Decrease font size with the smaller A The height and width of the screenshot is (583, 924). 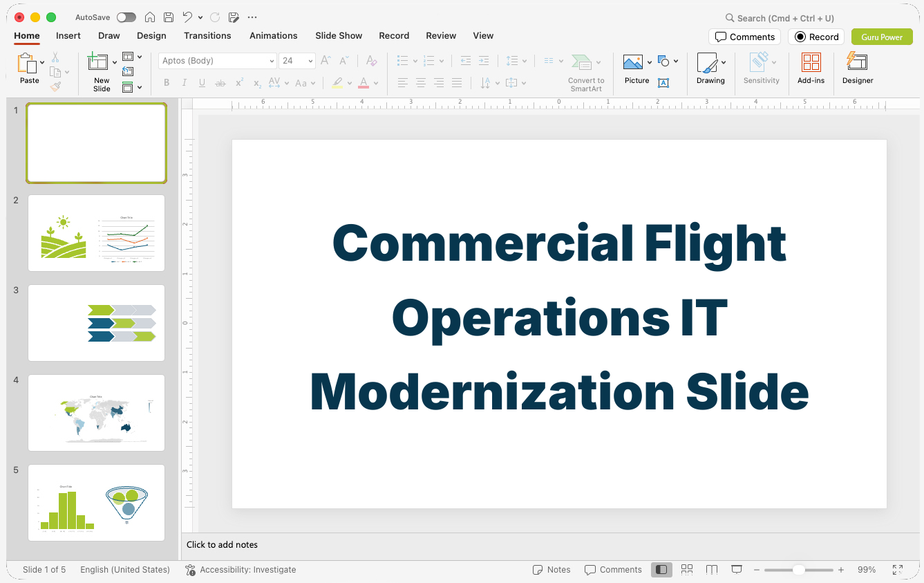tap(344, 61)
